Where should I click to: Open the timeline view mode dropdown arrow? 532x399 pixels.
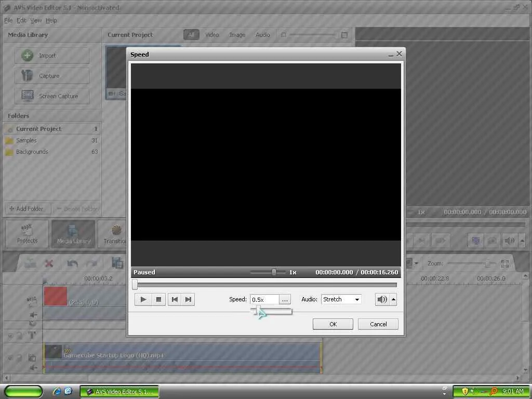point(416,263)
